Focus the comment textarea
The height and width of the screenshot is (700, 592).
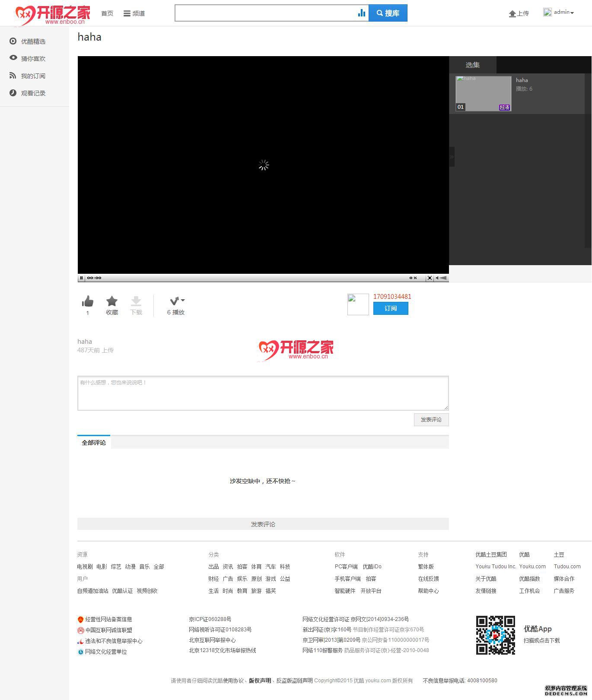[x=263, y=393]
